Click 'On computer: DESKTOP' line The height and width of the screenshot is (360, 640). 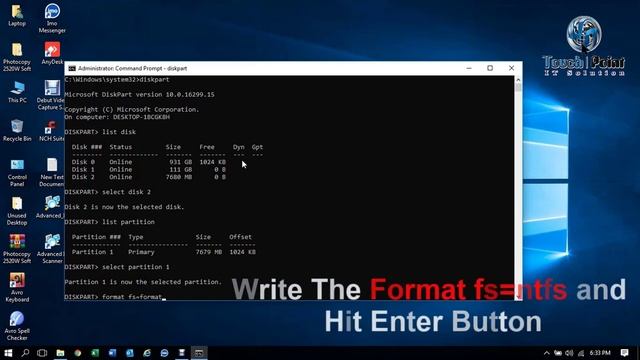click(117, 117)
